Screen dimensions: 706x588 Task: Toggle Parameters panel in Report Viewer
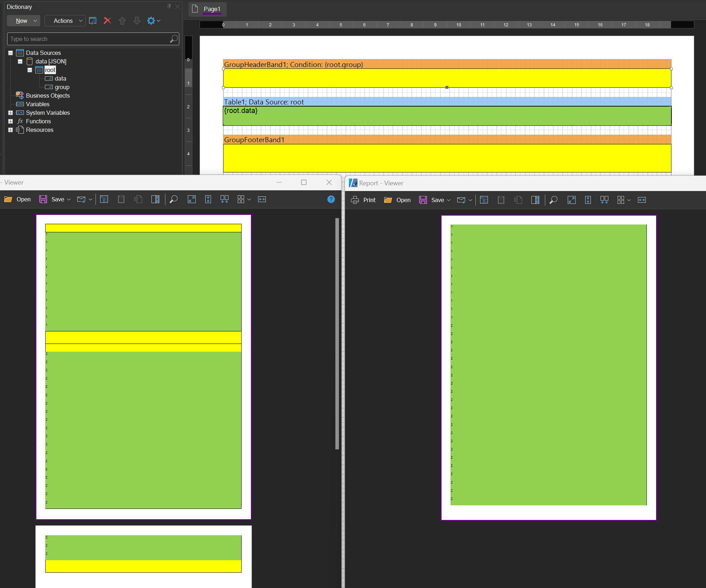(501, 200)
